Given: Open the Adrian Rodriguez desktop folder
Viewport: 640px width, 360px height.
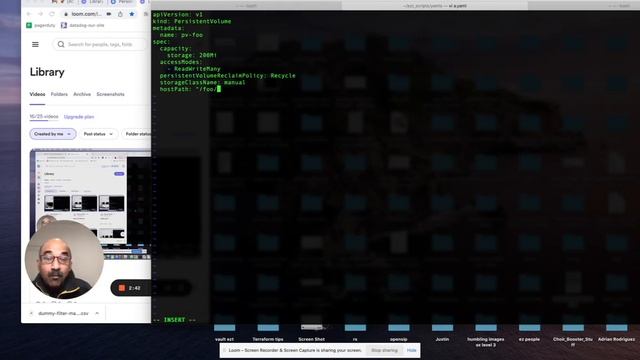Looking at the screenshot, I should pyautogui.click(x=616, y=331).
